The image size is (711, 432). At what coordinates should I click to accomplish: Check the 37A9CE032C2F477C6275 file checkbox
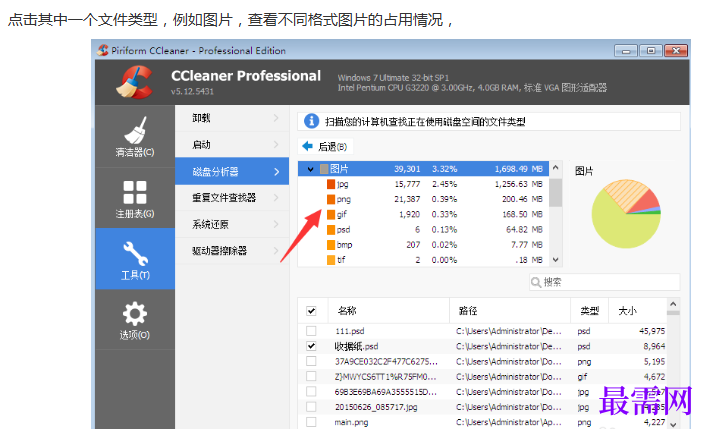311,361
